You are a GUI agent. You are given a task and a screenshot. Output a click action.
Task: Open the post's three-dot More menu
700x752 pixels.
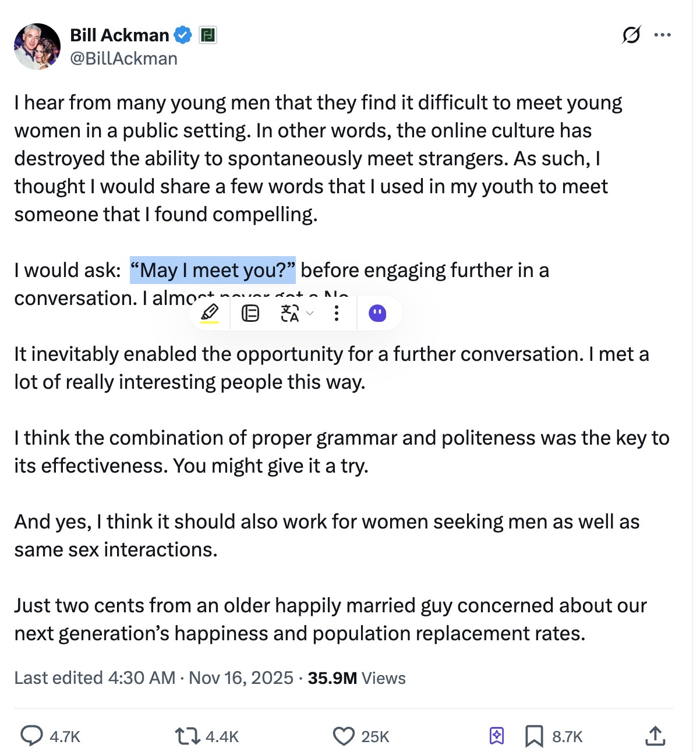(x=662, y=35)
